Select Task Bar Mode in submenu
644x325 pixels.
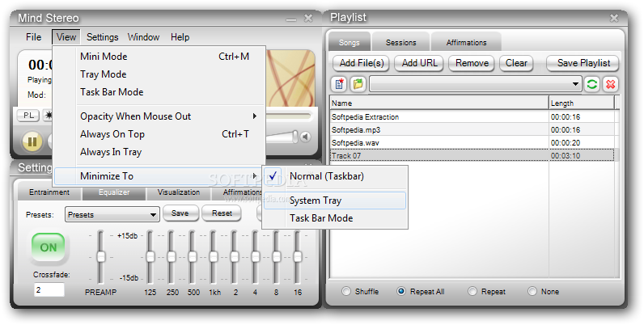[x=335, y=218]
